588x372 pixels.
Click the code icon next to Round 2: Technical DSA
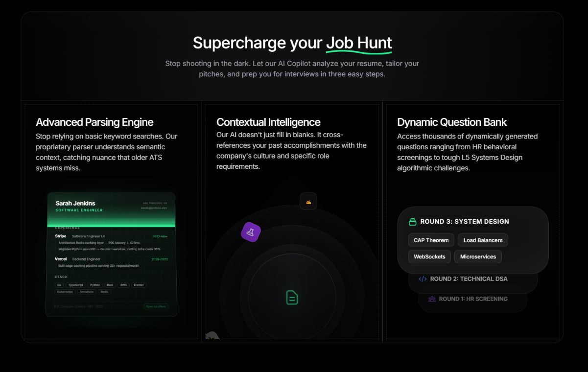click(x=422, y=279)
